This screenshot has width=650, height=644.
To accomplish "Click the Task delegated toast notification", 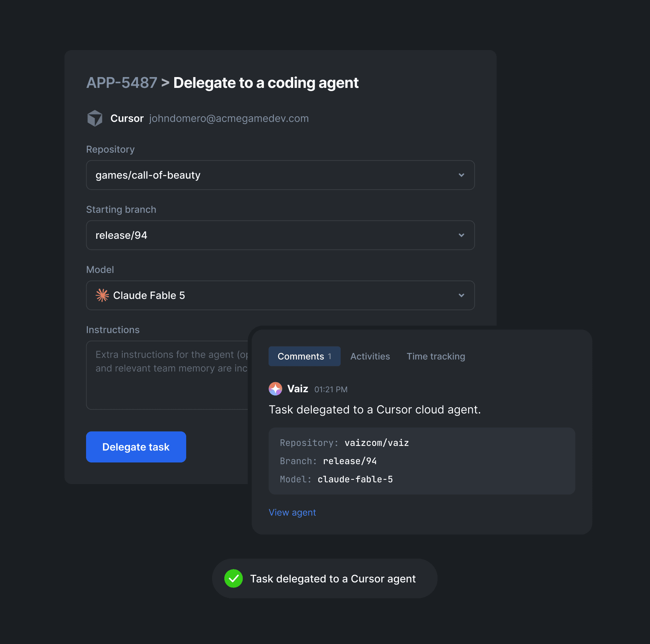I will click(x=325, y=578).
